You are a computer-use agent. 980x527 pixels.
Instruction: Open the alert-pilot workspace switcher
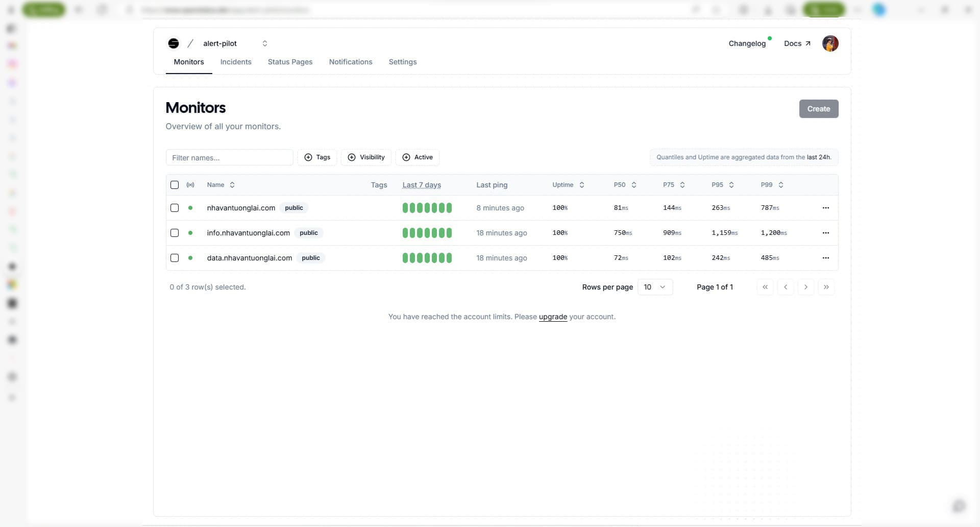[235, 43]
